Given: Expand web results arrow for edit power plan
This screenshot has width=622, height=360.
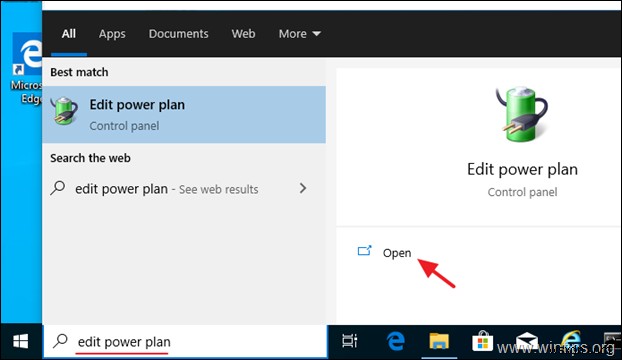Looking at the screenshot, I should click(303, 188).
